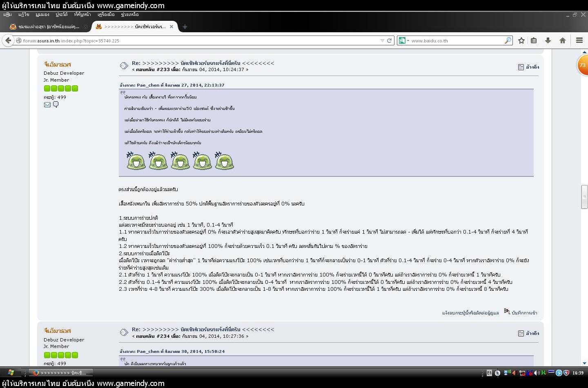Click the magnifier search icon
Viewport: 588px width, 388px height.
pyautogui.click(x=508, y=40)
